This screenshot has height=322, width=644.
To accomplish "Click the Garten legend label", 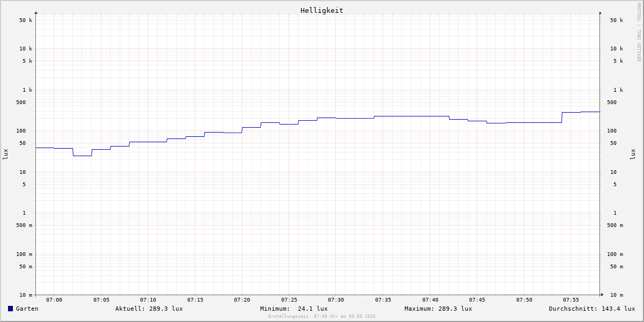I will tap(27, 309).
